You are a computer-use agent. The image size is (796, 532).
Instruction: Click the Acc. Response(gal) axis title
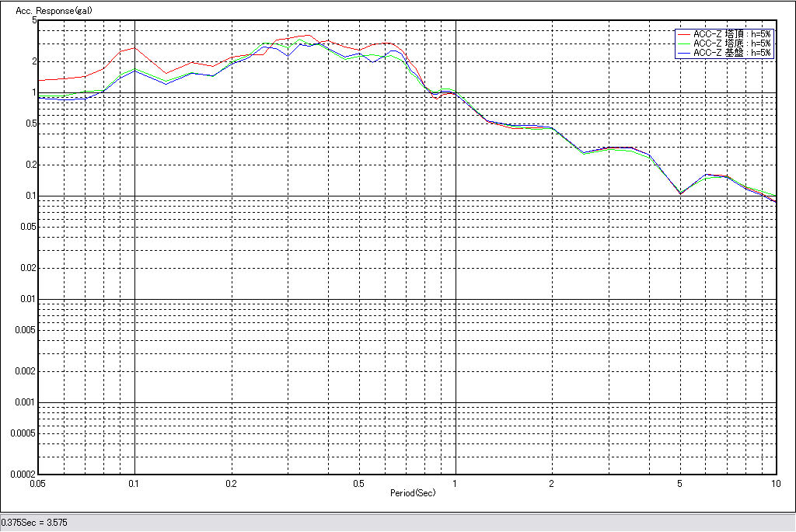point(54,12)
